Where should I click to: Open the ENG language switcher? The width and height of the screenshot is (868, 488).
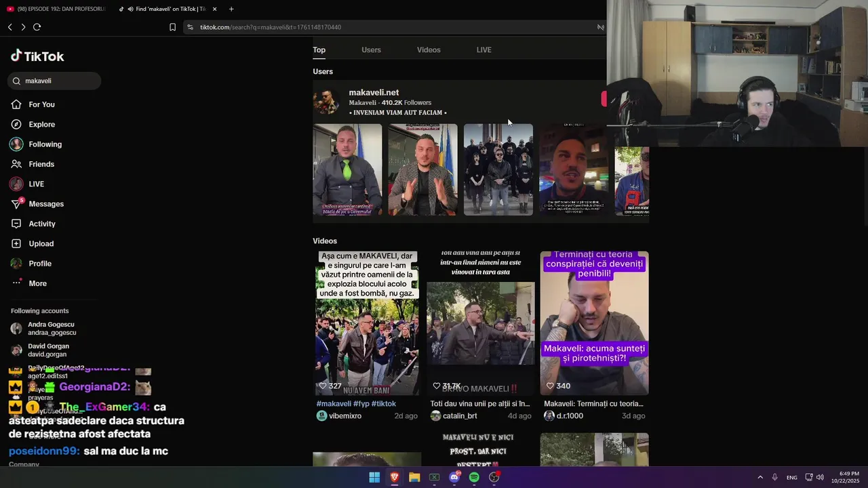tap(791, 477)
